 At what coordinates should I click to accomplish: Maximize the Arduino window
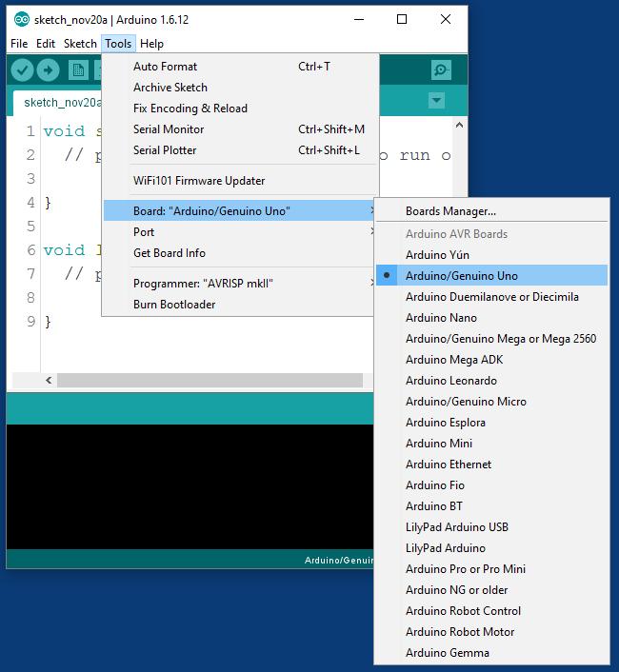402,19
